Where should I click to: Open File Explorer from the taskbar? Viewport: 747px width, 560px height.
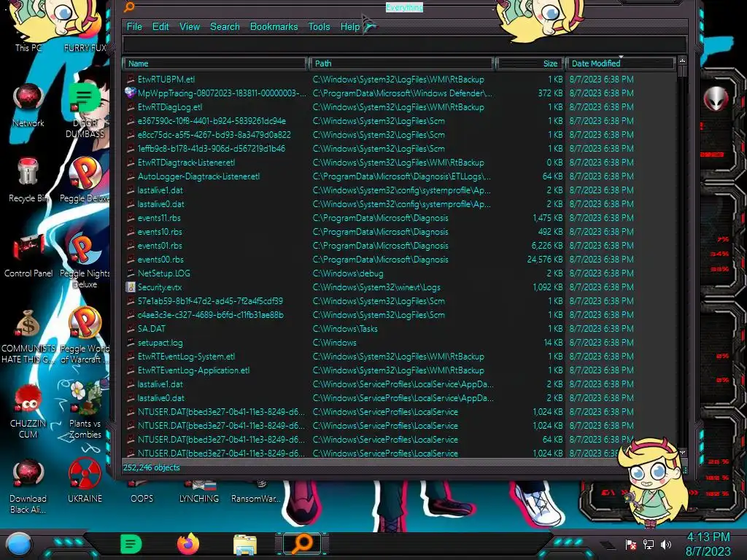(245, 545)
